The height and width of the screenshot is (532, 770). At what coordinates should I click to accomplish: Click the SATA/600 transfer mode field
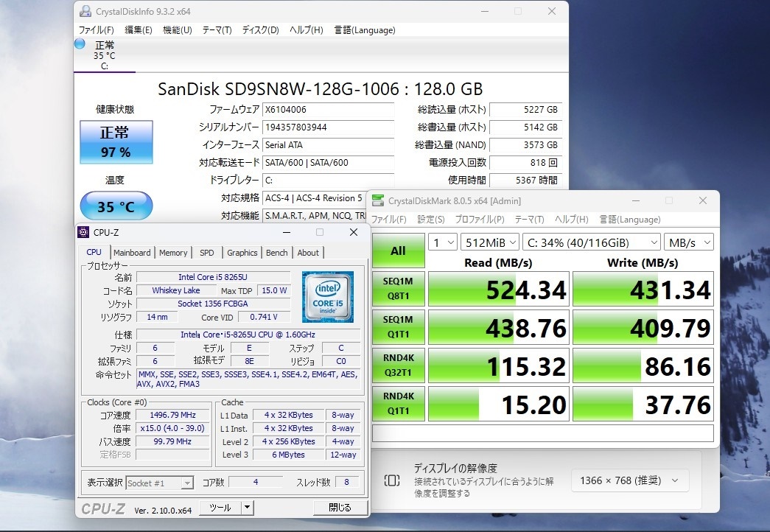328,163
